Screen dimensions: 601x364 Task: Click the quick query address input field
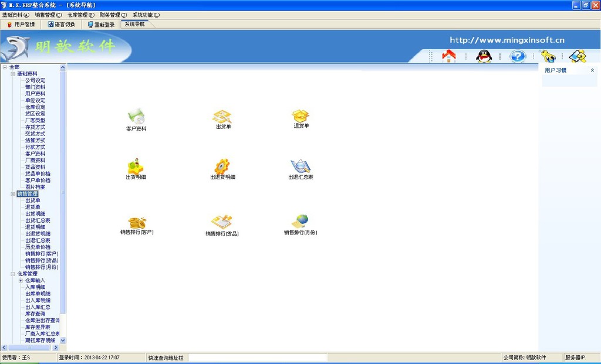[x=258, y=357]
